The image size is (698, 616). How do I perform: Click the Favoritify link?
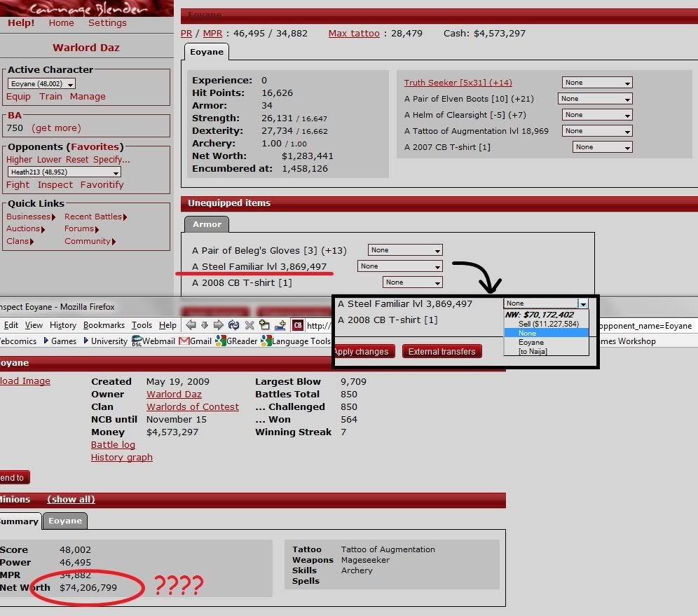102,185
